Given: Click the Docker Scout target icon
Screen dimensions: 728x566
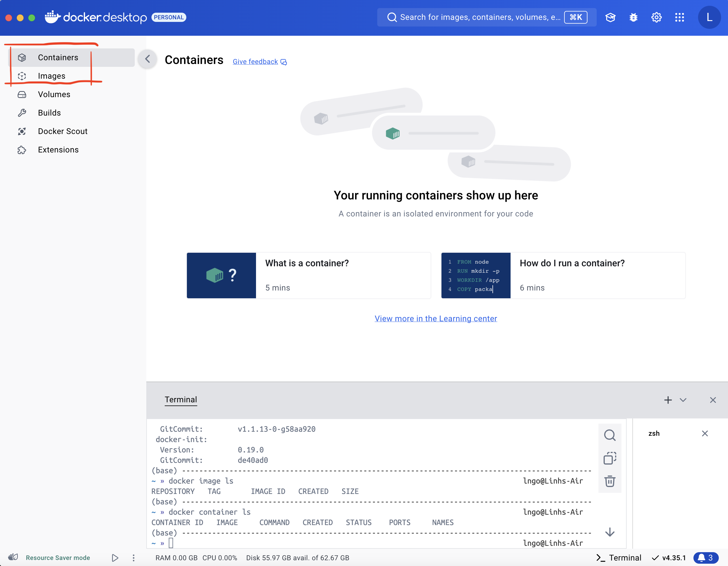Looking at the screenshot, I should (x=22, y=131).
